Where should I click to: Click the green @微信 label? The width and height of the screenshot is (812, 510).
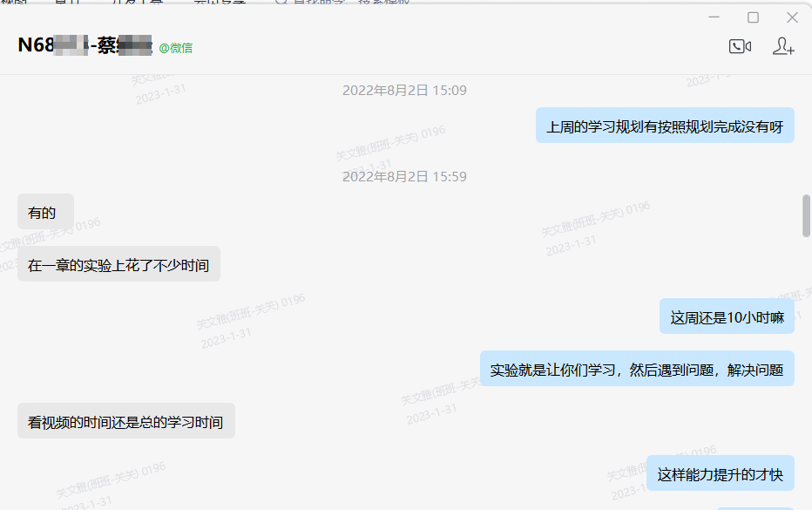[175, 48]
